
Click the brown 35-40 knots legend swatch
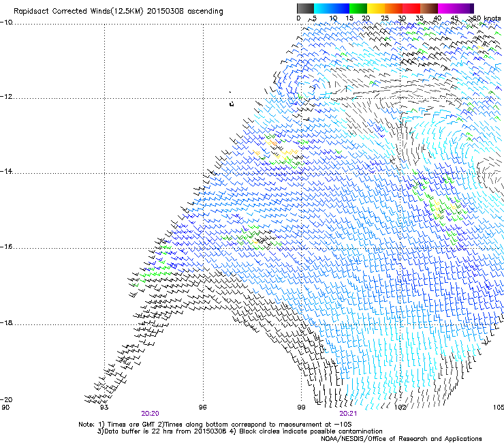[429, 8]
